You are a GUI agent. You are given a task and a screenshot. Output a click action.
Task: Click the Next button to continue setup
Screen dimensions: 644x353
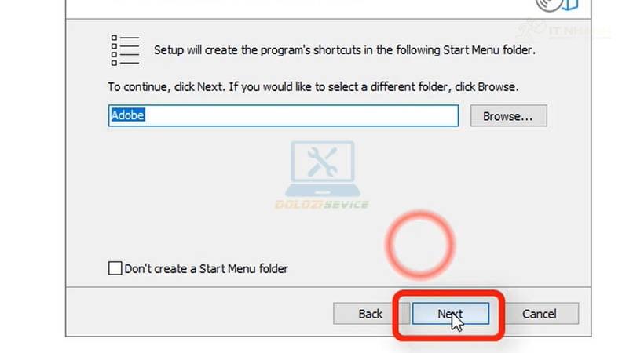tap(451, 314)
